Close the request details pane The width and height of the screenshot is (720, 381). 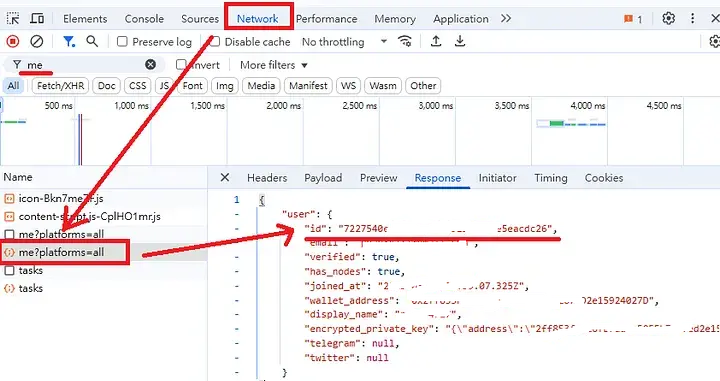(225, 178)
